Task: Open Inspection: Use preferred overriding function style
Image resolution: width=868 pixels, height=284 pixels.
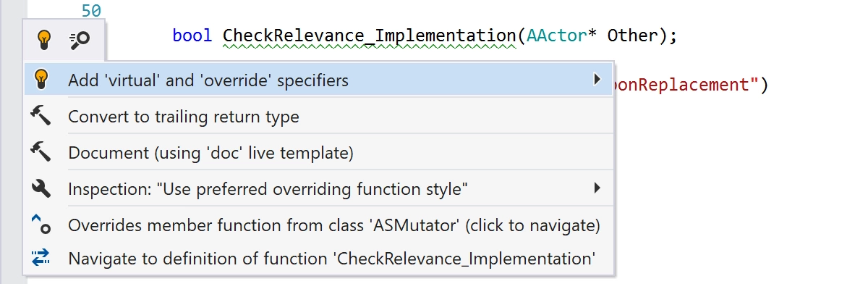Action: point(268,190)
